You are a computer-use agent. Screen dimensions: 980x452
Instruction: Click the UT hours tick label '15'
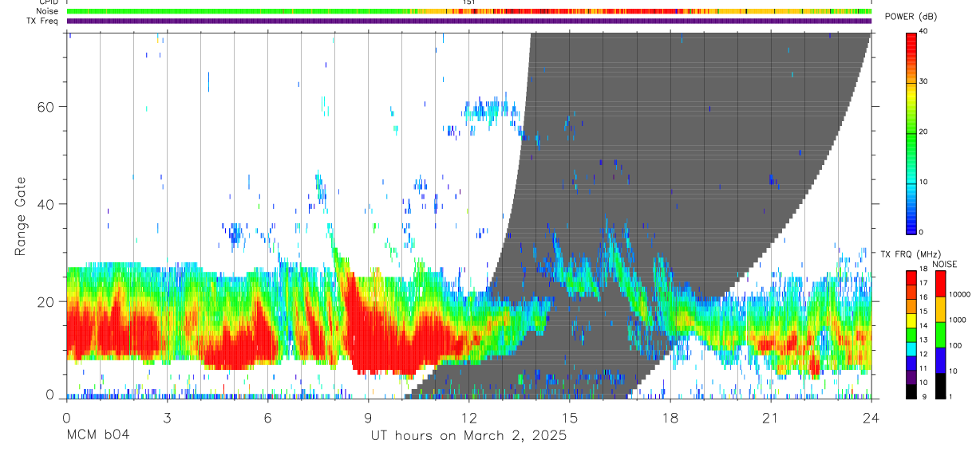[x=569, y=417]
